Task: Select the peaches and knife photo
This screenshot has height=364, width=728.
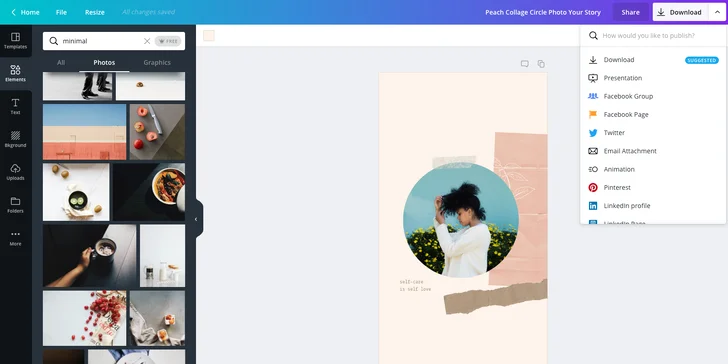Action: click(x=157, y=132)
